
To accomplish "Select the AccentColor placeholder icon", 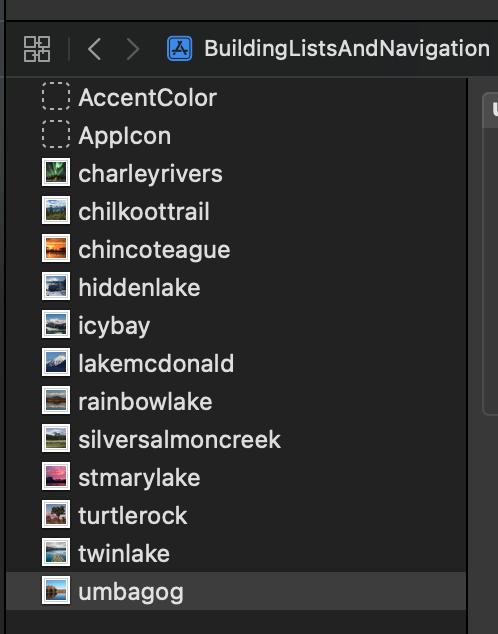I will point(56,96).
